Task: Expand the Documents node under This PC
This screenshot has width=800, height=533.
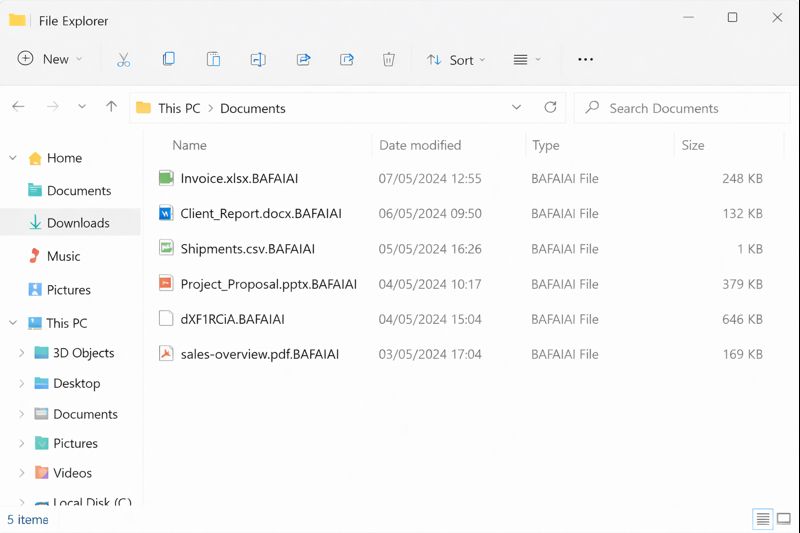Action: (x=21, y=414)
